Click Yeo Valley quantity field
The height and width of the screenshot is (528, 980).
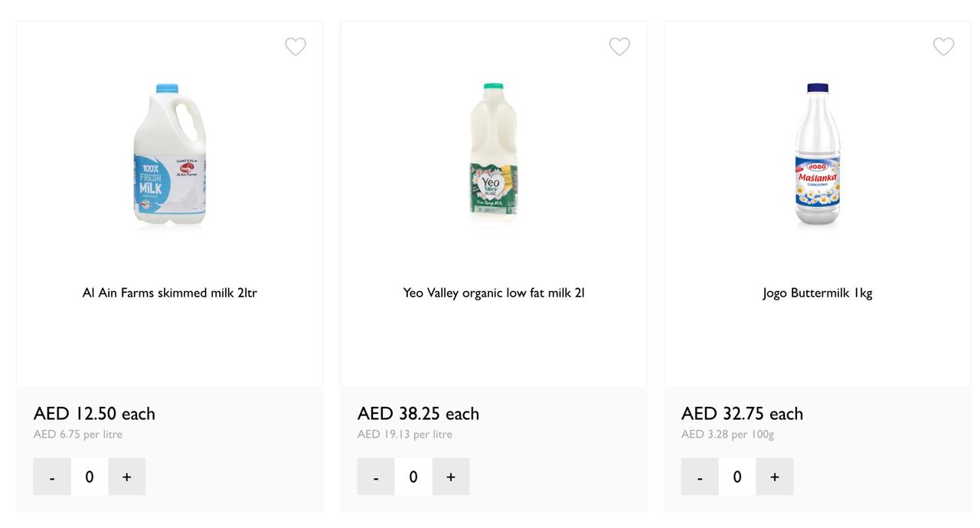coord(413,477)
